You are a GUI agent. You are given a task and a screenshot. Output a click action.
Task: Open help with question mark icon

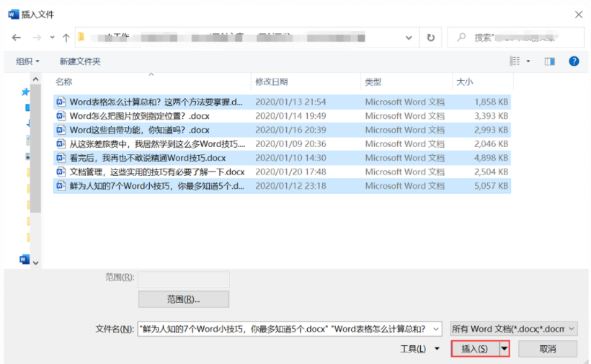(x=574, y=61)
